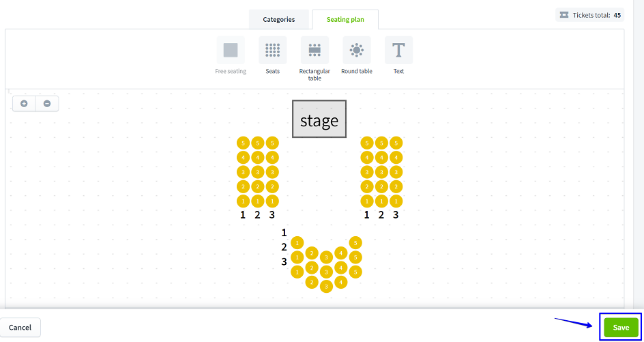Add a Rectangular table element

click(314, 51)
